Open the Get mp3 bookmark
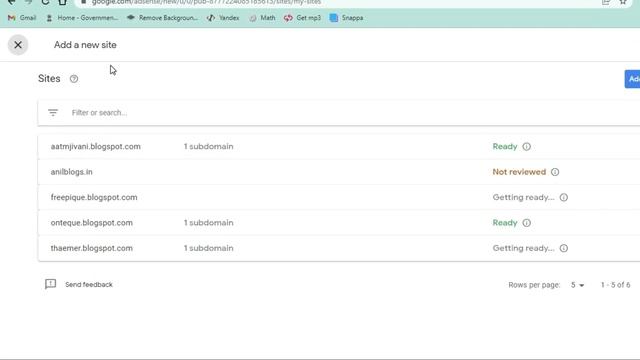 [302, 18]
